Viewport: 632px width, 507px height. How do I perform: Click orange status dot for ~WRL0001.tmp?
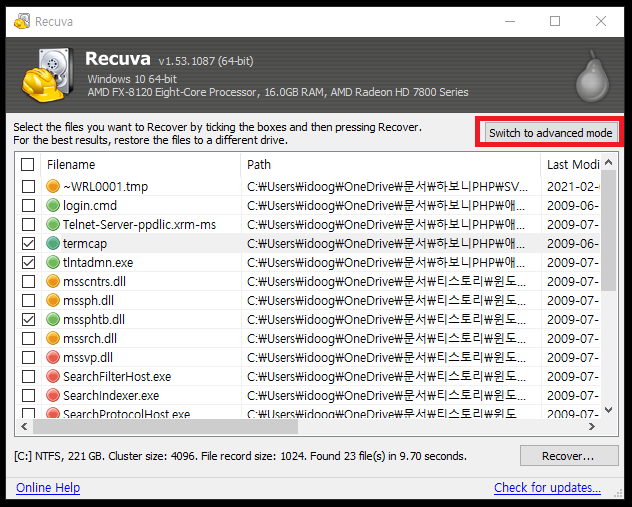coord(53,186)
